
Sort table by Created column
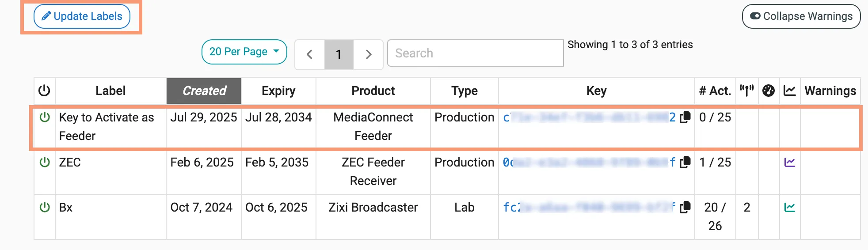(x=204, y=91)
